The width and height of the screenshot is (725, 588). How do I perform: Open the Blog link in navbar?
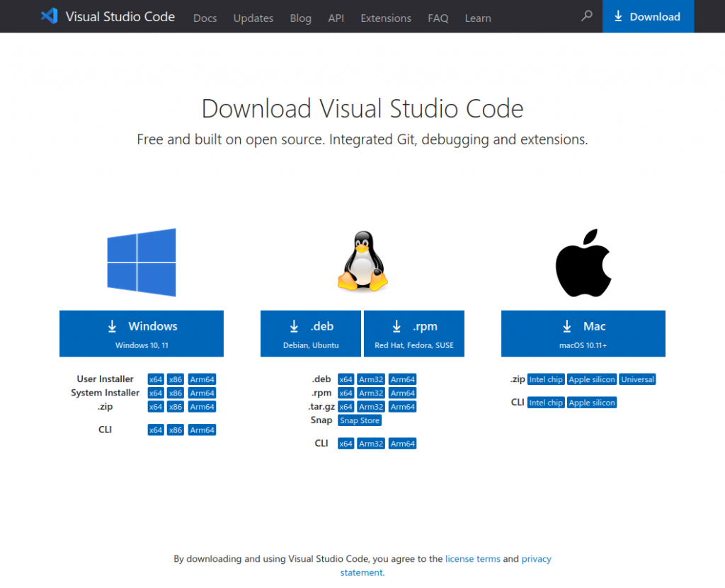[300, 18]
